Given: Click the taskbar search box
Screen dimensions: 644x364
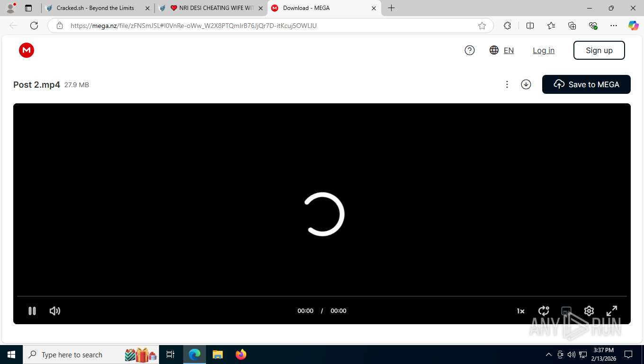Looking at the screenshot, I should pos(91,355).
